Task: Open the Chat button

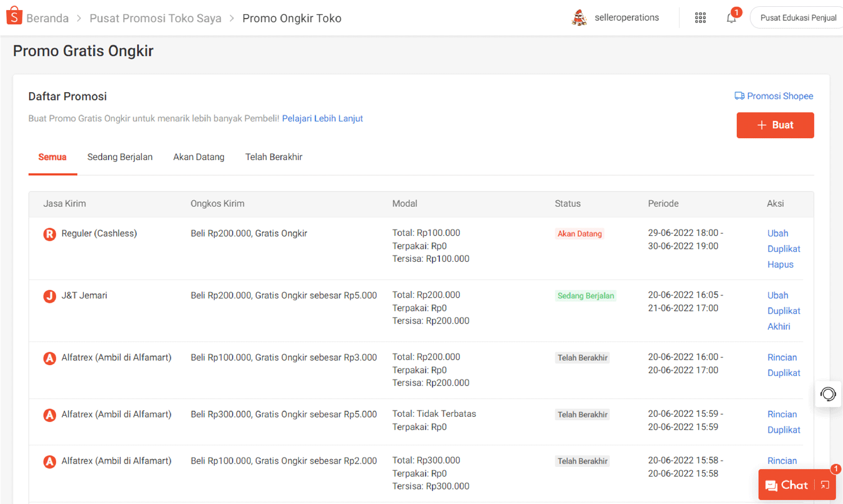Action: click(x=786, y=485)
